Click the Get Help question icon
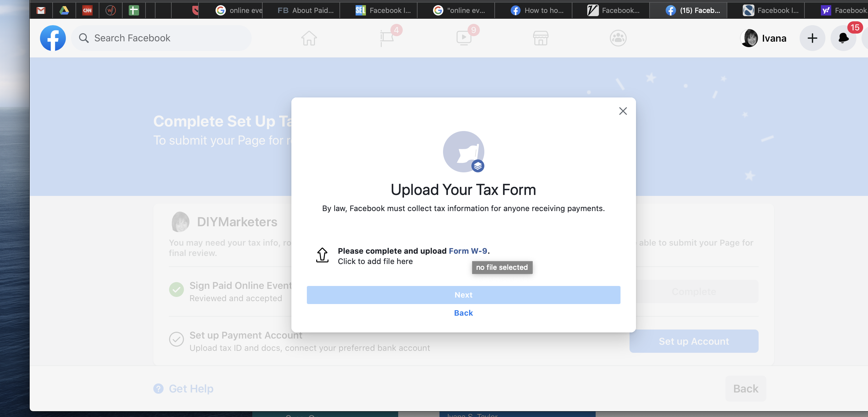 [158, 389]
